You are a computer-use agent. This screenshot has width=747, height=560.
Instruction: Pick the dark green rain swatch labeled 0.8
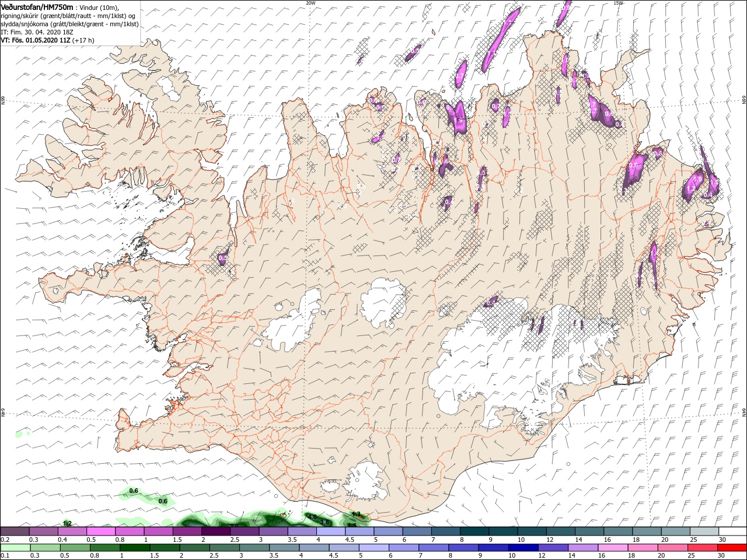pos(104,548)
